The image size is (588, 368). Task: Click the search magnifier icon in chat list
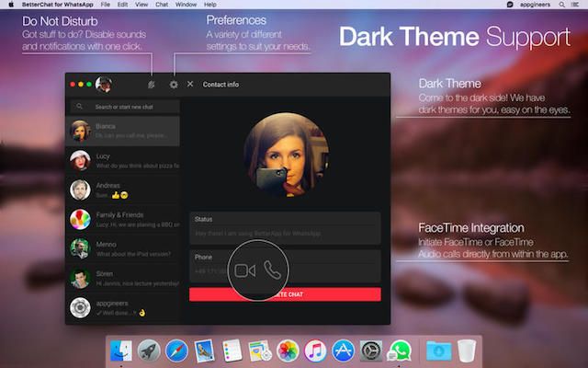click(79, 107)
